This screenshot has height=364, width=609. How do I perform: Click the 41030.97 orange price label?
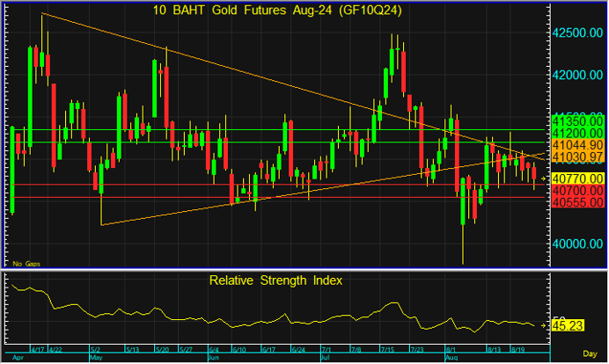pos(576,156)
